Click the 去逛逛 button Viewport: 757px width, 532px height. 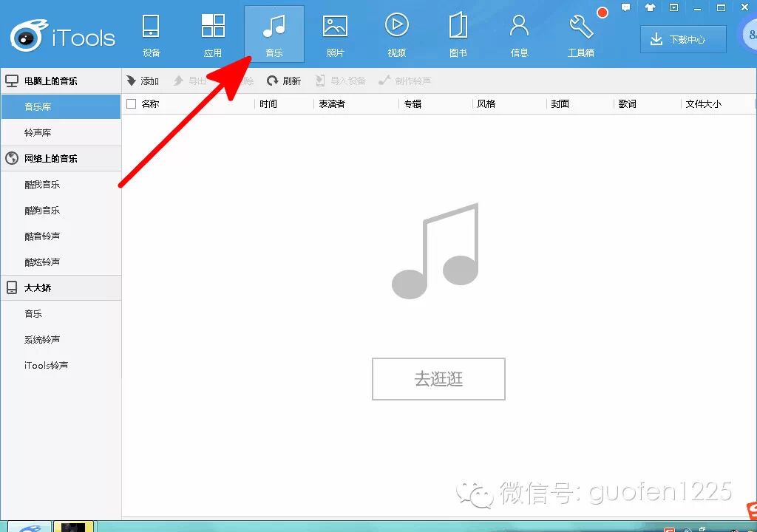click(x=438, y=379)
